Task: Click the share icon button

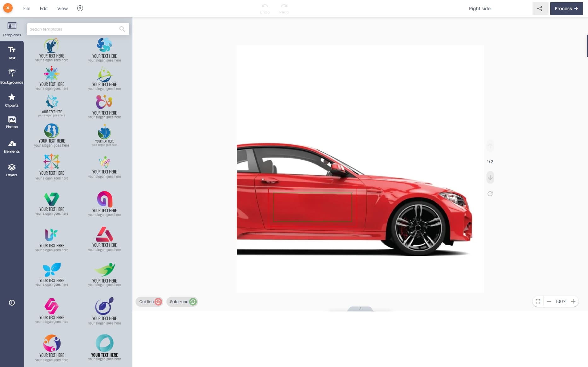Action: coord(540,9)
